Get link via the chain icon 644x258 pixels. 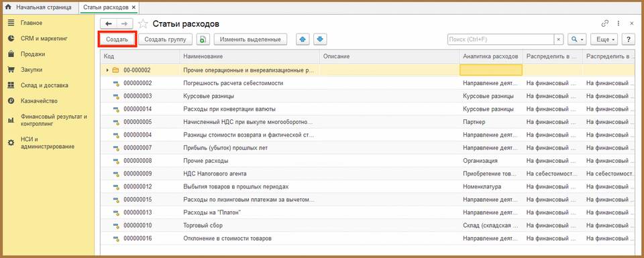point(604,24)
